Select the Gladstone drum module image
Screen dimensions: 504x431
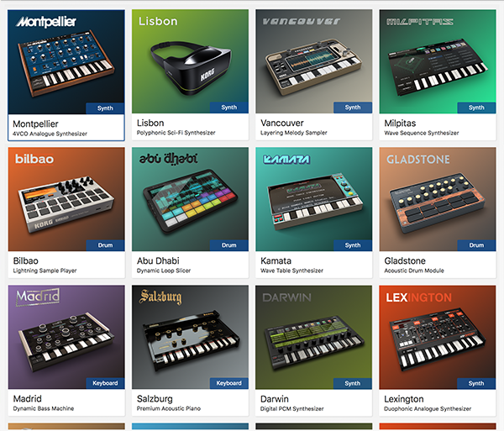(x=438, y=199)
